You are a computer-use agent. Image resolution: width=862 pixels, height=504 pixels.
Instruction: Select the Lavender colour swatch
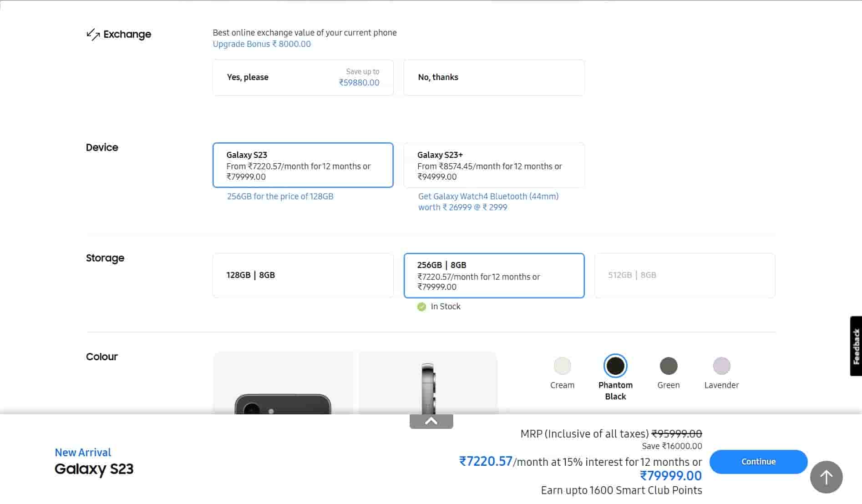(x=721, y=366)
